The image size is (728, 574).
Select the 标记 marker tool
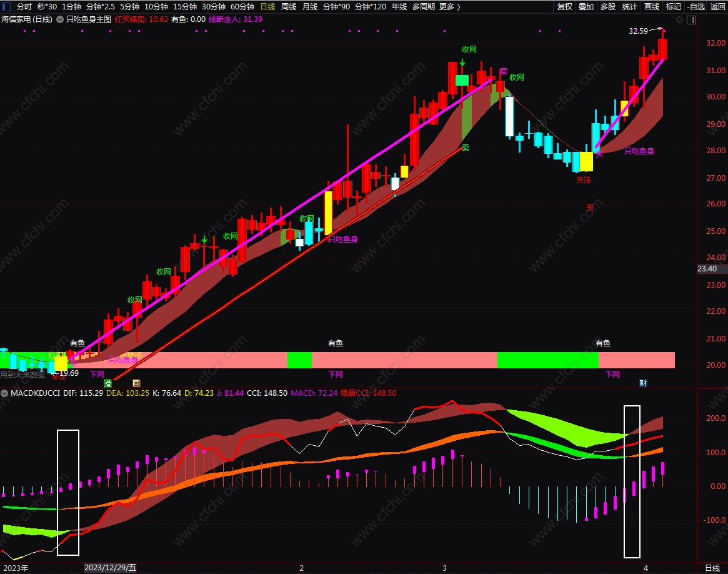[672, 7]
